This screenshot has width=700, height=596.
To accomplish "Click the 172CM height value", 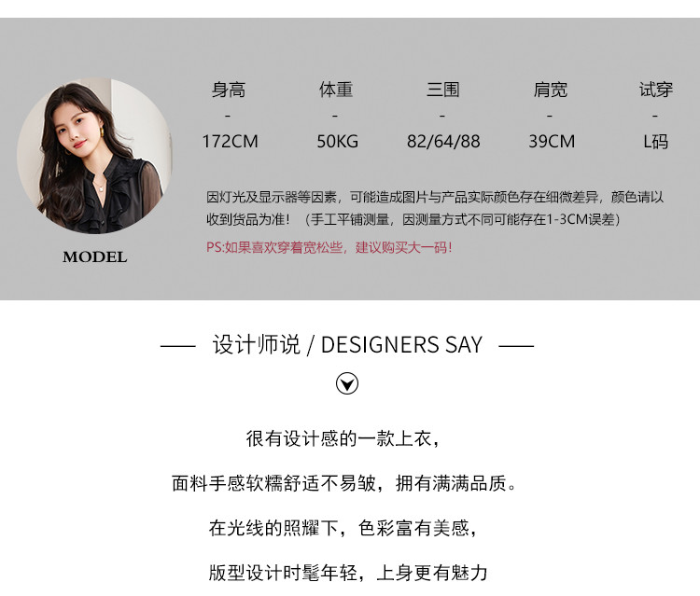I will (x=230, y=142).
